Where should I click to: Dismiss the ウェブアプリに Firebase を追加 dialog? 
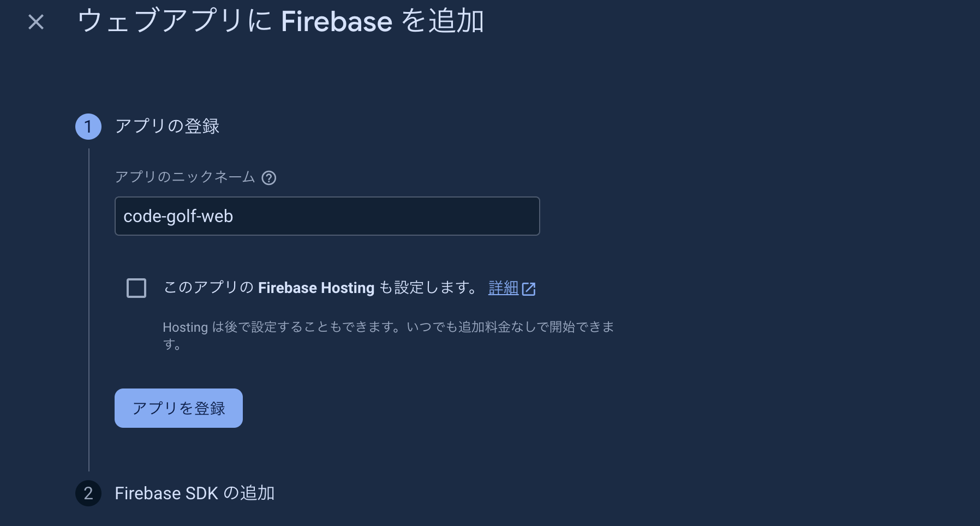35,22
